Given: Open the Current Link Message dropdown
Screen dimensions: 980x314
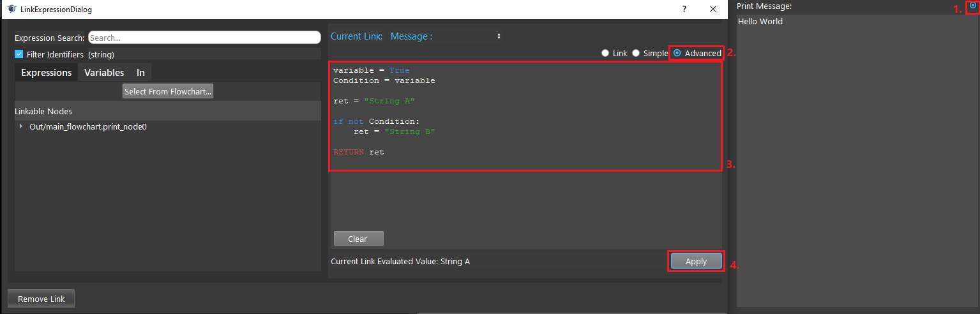Looking at the screenshot, I should click(x=446, y=36).
